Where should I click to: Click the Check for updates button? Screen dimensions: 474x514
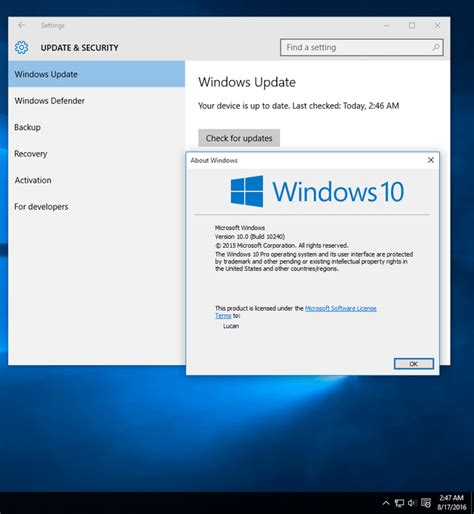(x=239, y=138)
